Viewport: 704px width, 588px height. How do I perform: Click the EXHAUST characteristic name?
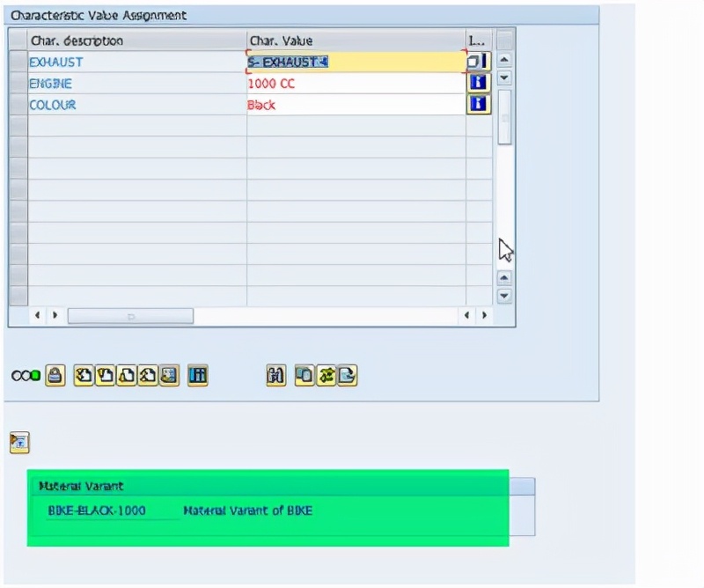coord(55,62)
